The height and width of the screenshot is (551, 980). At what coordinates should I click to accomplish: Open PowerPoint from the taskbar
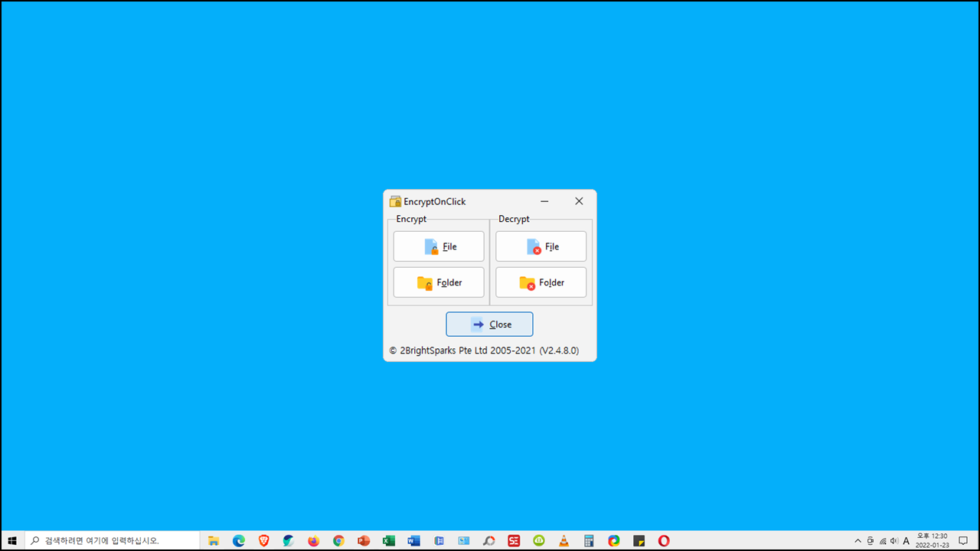364,541
